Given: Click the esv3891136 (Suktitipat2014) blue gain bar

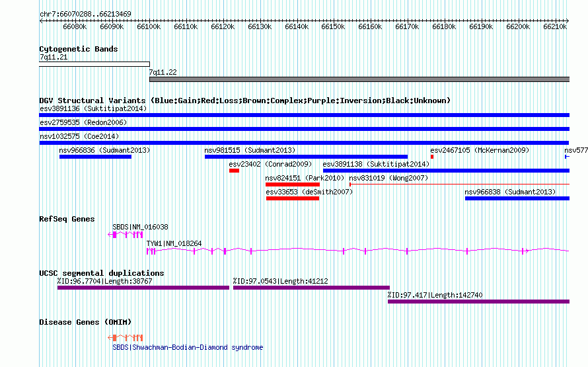Looking at the screenshot, I should (x=304, y=115).
